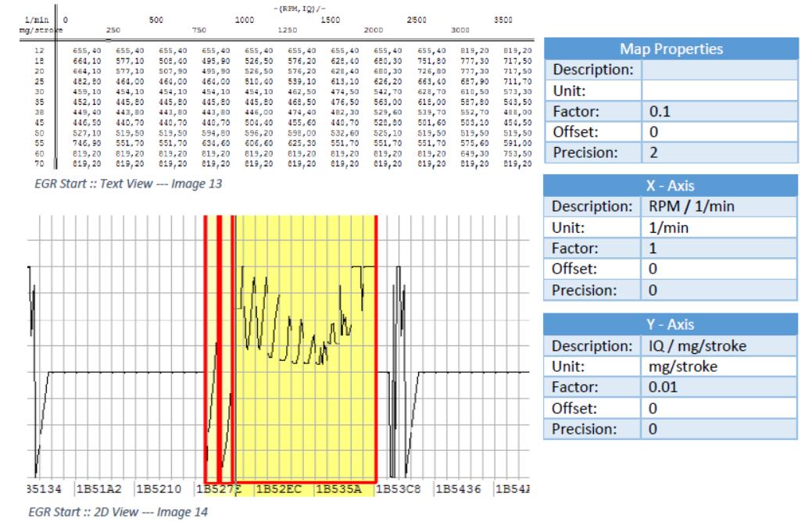Click address label 1B51A2 on graph axis
This screenshot has width=812, height=522.
click(99, 489)
